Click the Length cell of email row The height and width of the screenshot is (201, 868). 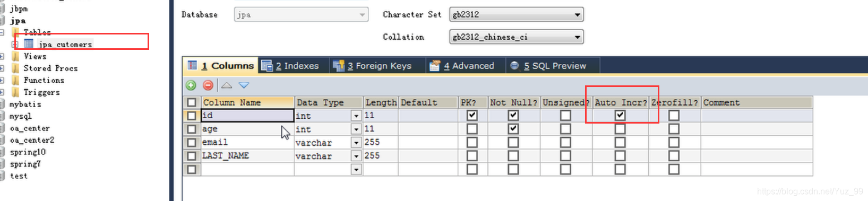[x=381, y=142]
